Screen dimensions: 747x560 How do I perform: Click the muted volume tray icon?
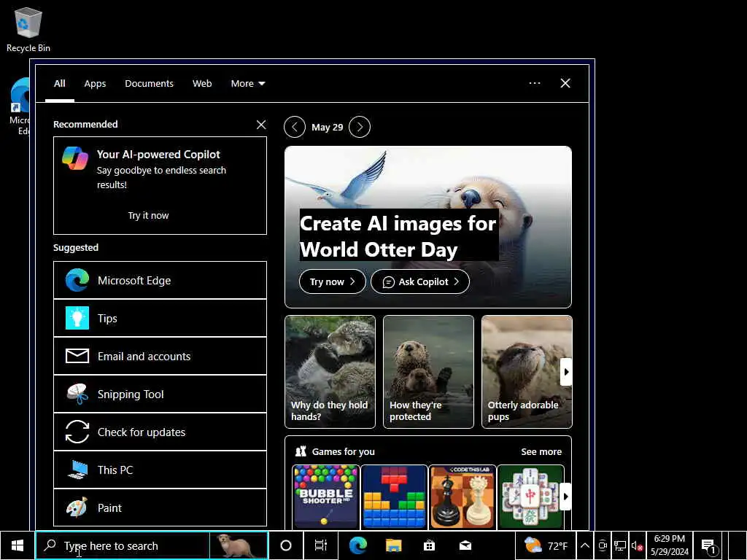637,545
